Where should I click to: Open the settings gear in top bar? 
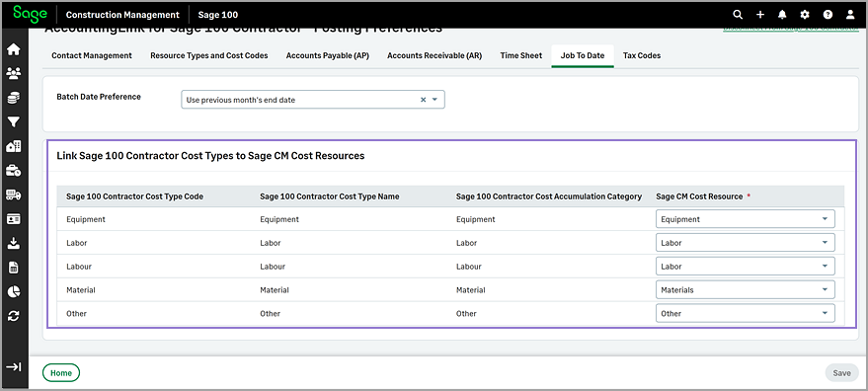[x=805, y=15]
